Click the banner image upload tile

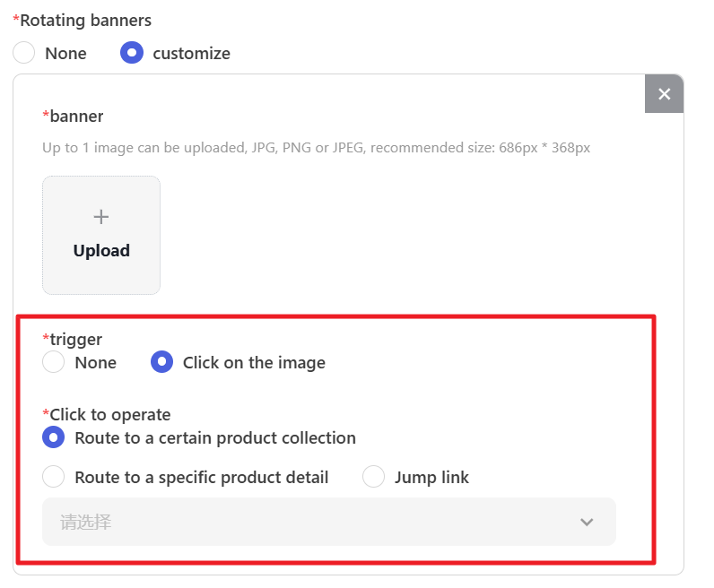pyautogui.click(x=101, y=235)
